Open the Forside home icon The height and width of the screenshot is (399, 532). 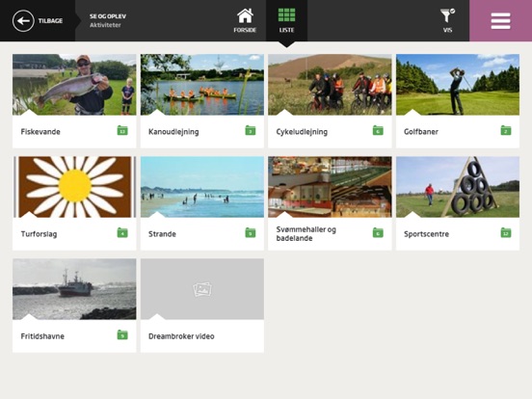point(245,15)
